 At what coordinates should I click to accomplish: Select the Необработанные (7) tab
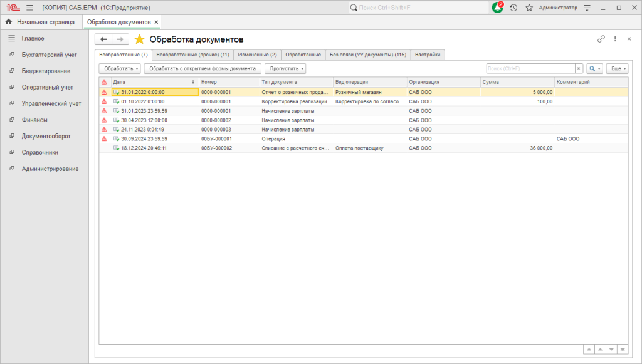tap(124, 55)
